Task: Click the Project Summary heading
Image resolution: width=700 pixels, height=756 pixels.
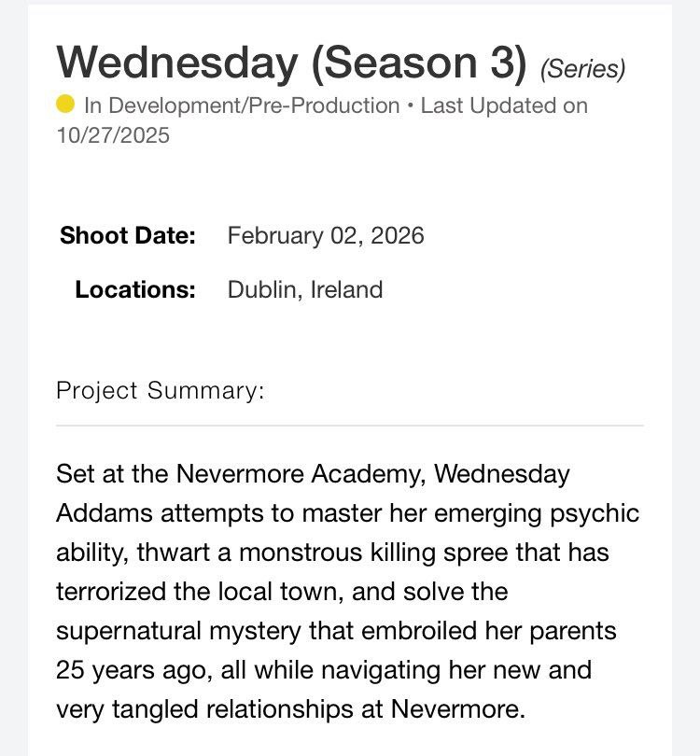Action: click(161, 389)
